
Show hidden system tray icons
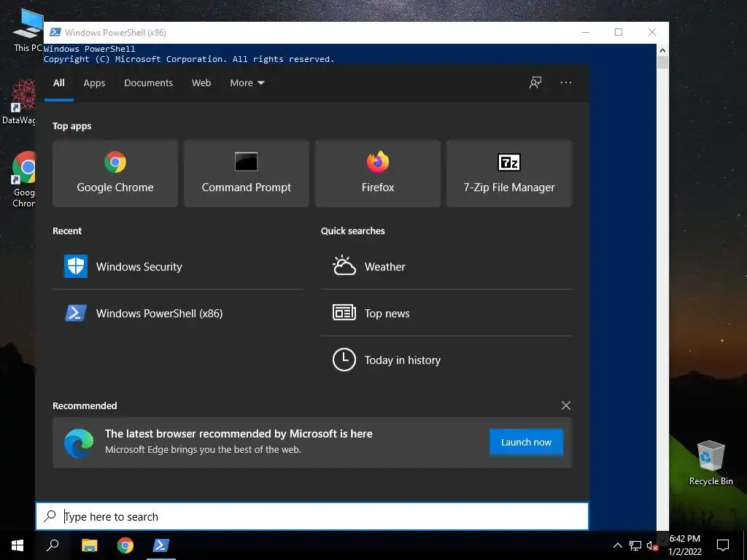coord(617,545)
